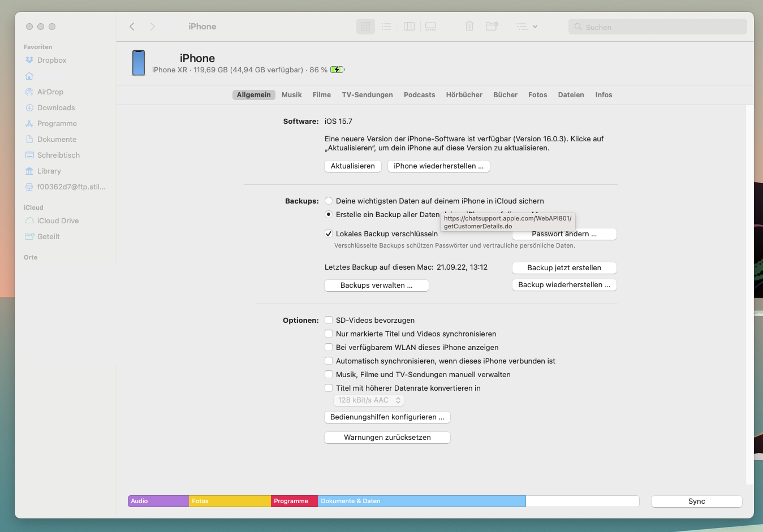The height and width of the screenshot is (532, 763).
Task: Switch to the Infos tab
Action: tap(604, 95)
